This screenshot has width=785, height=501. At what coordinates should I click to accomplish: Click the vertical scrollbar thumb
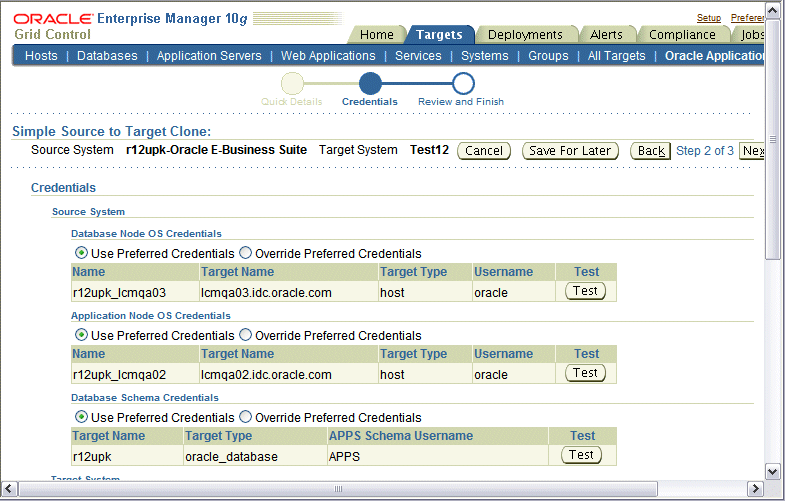pos(772,139)
